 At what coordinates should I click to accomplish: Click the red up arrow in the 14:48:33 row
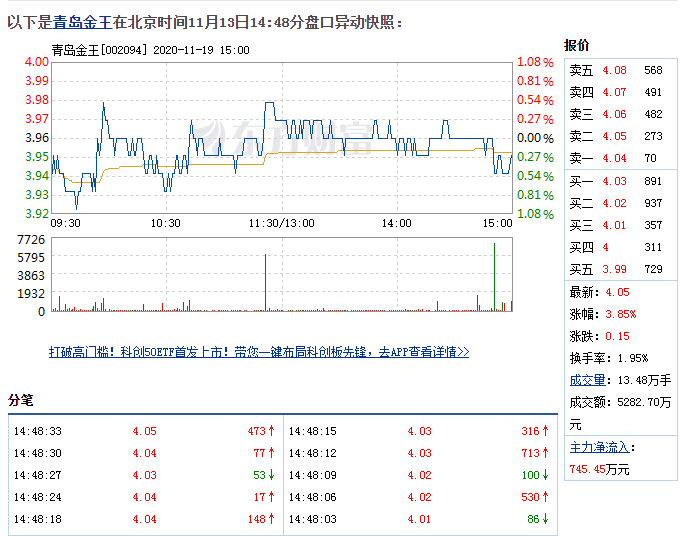271,432
